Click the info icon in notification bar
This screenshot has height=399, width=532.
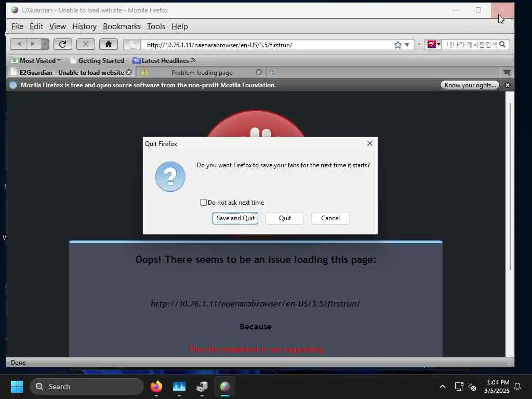pos(13,85)
